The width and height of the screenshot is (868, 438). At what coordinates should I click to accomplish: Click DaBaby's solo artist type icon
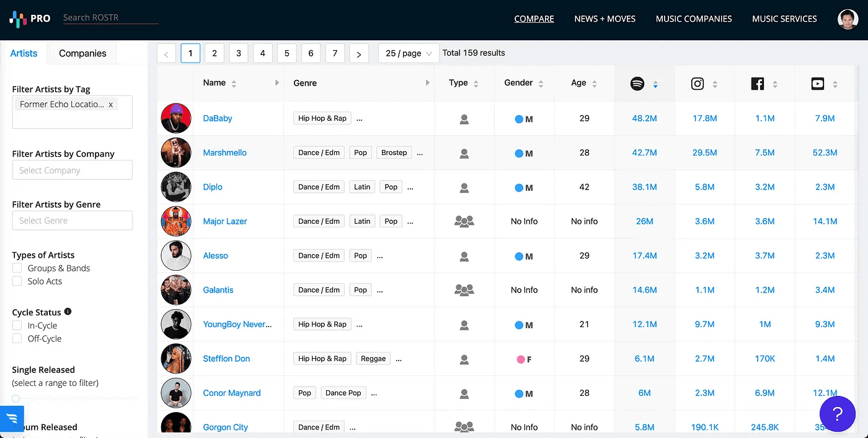(464, 119)
